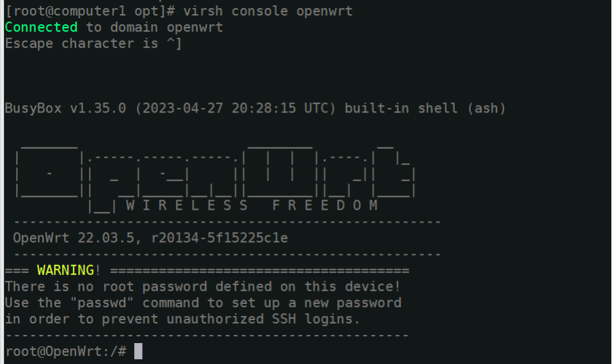The image size is (612, 364).
Task: Click the quoted "passwd" command word
Action: pos(102,303)
